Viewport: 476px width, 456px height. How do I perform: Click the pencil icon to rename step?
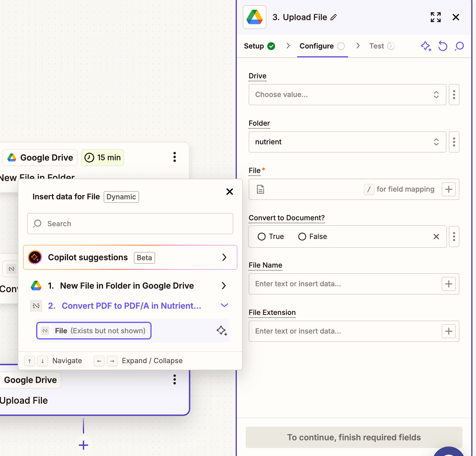334,17
